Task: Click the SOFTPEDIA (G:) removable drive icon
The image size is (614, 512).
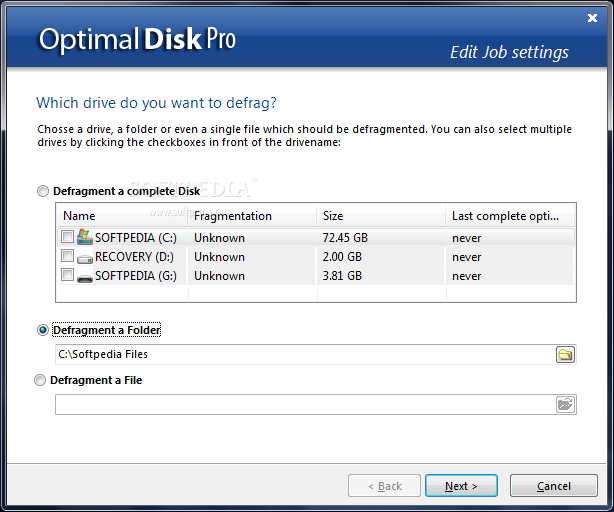Action: point(85,278)
